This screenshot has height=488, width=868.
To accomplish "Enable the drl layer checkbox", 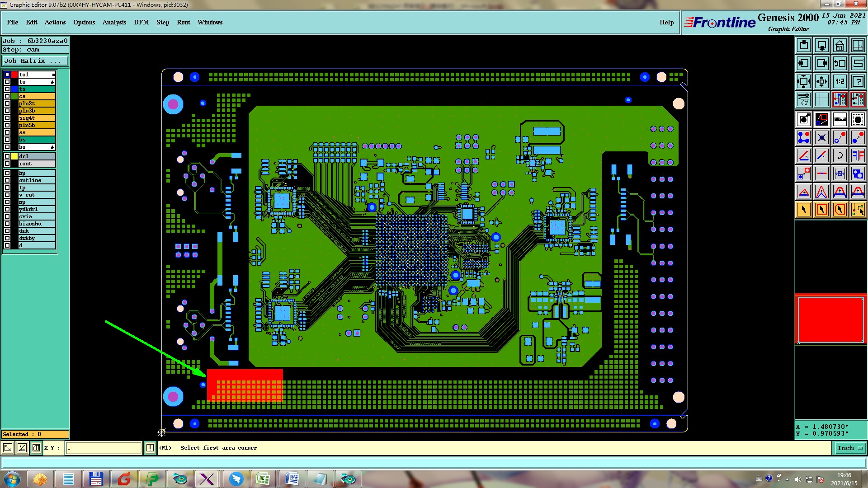I will pos(7,156).
